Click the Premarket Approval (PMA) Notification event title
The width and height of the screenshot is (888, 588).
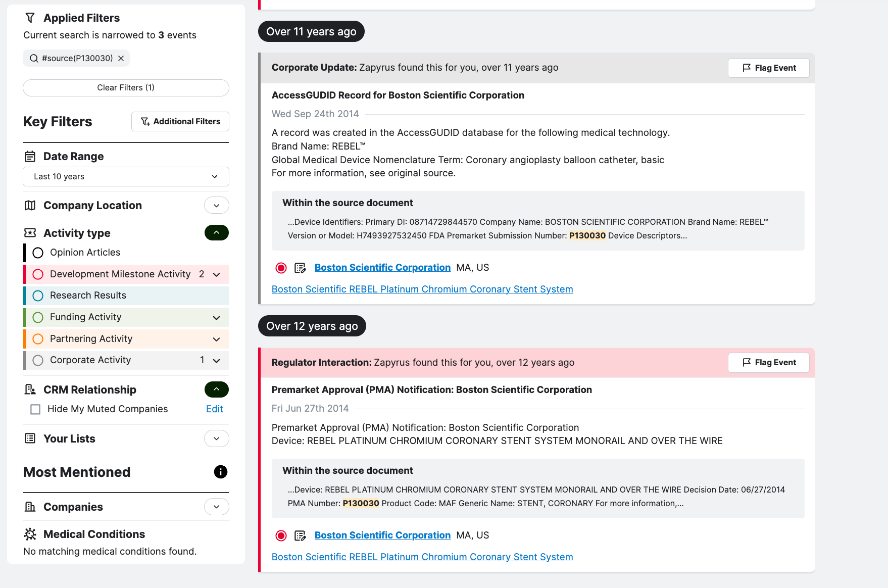[432, 390]
